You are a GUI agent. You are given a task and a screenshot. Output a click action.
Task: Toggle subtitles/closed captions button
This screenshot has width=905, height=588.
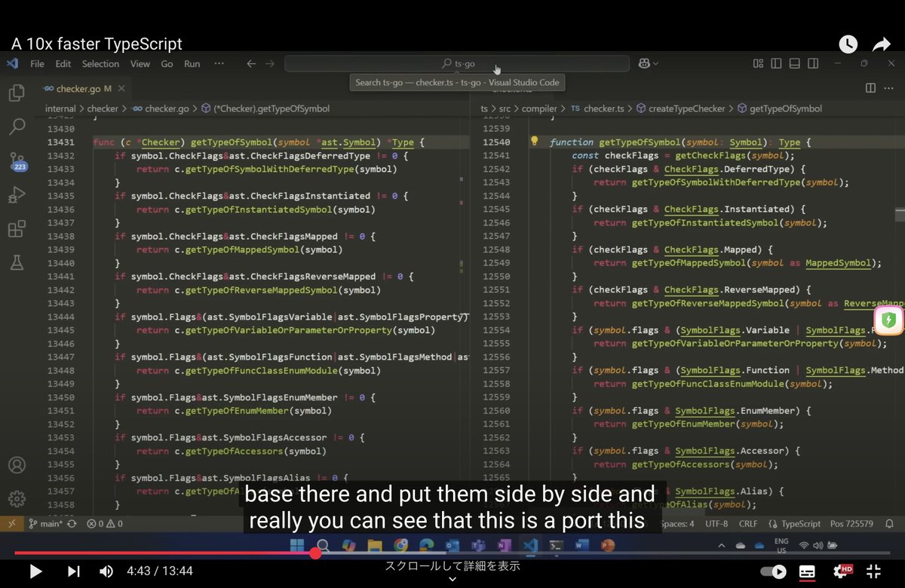(807, 571)
